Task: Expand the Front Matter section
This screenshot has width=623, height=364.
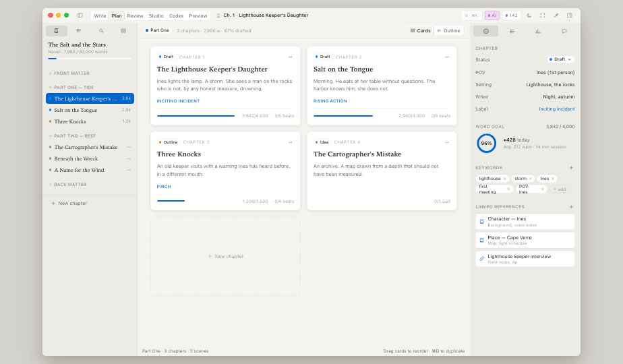Action: 50,73
